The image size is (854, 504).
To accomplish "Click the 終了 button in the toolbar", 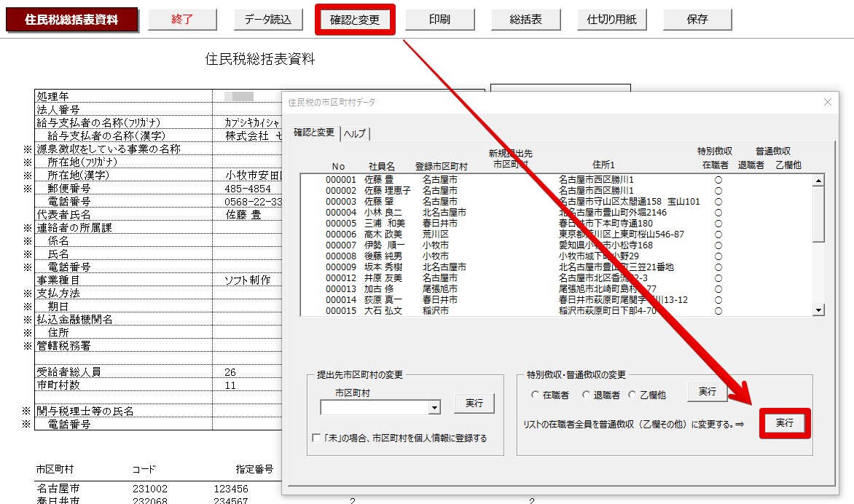I will [182, 20].
